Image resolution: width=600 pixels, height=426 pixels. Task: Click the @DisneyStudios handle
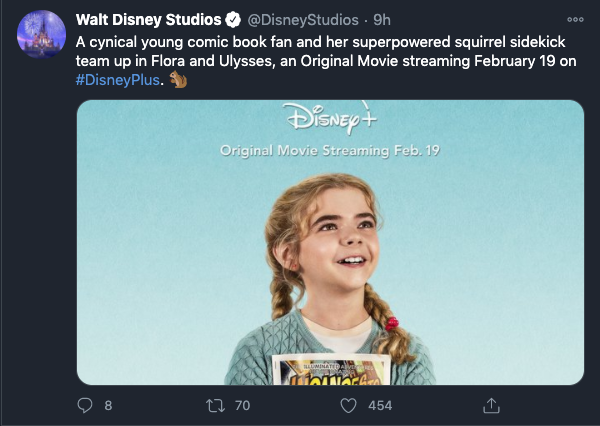[303, 20]
